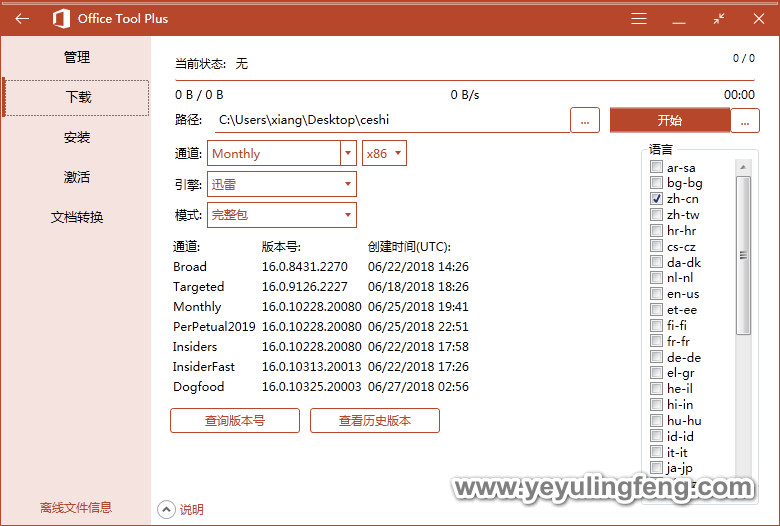Check the zh-tw language box
The image size is (780, 526).
[656, 214]
